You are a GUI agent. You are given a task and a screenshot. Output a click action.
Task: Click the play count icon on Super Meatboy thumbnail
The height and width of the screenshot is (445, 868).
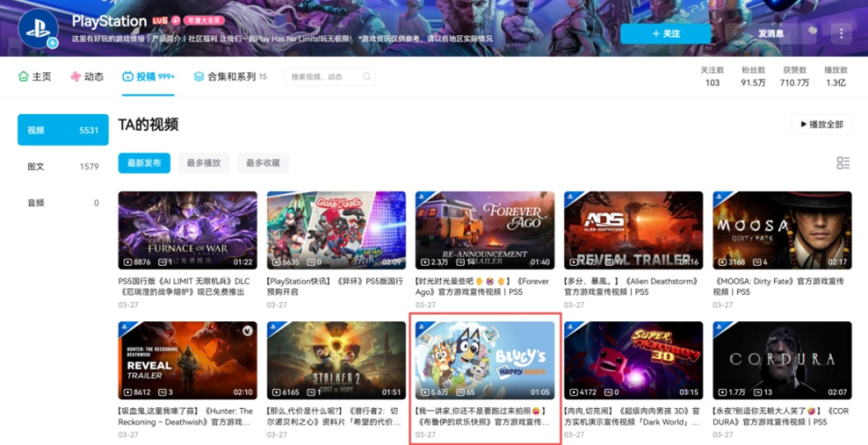(574, 393)
